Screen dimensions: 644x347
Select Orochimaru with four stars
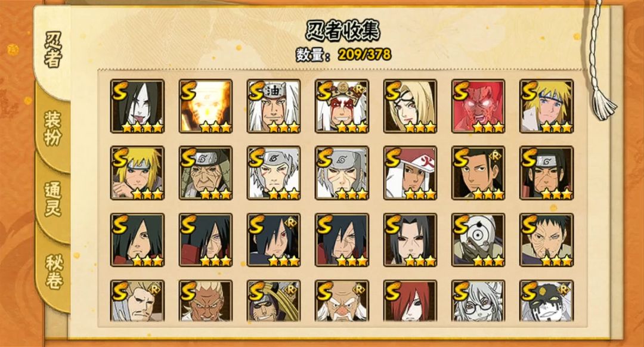[137, 106]
